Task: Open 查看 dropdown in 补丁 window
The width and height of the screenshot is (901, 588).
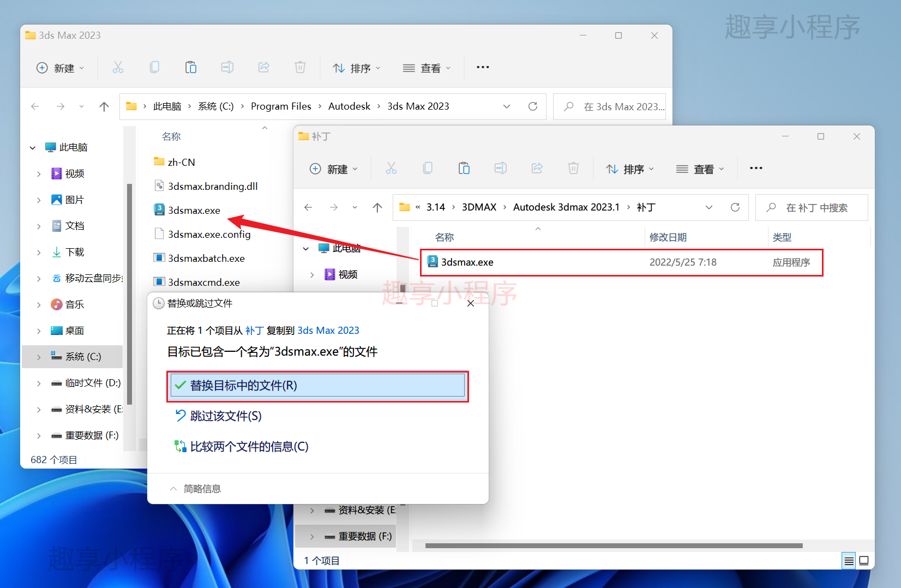Action: click(700, 169)
